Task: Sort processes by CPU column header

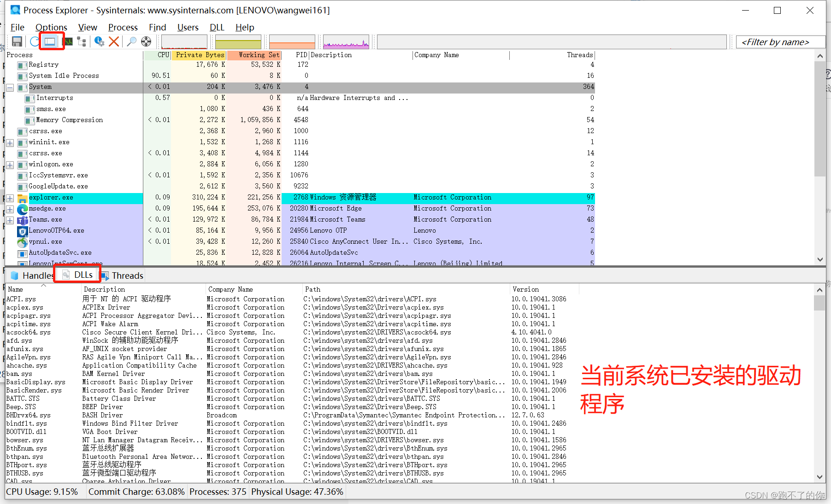Action: point(157,55)
